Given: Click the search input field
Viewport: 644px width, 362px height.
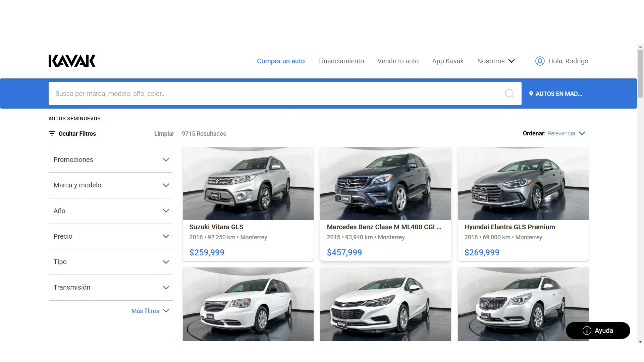Looking at the screenshot, I should pyautogui.click(x=285, y=94).
